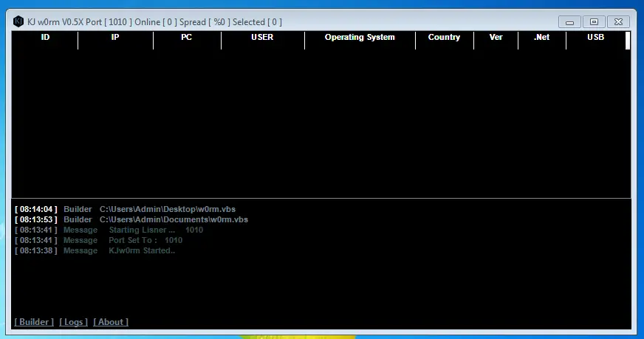
Task: Select the PC column header
Action: 187,38
